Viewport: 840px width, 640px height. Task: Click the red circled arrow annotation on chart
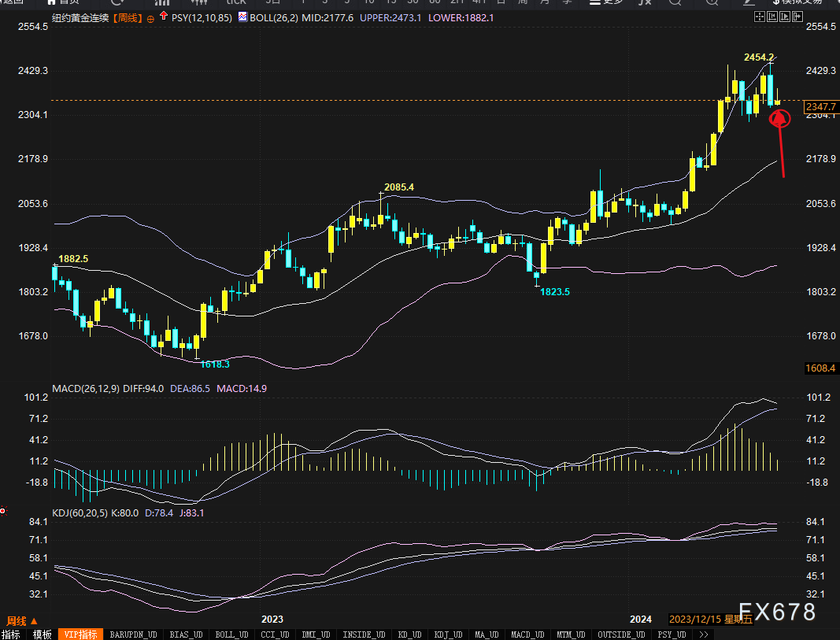[x=779, y=119]
